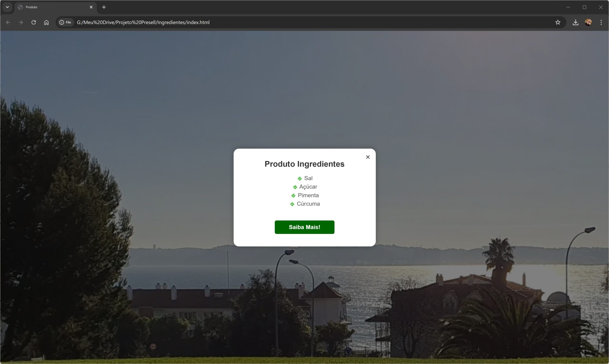Open the Chrome profile avatar
The image size is (609, 364).
588,22
